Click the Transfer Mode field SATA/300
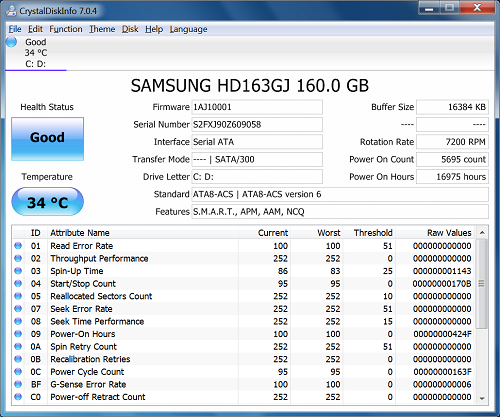Viewport: 500px width, 417px height. click(x=257, y=159)
